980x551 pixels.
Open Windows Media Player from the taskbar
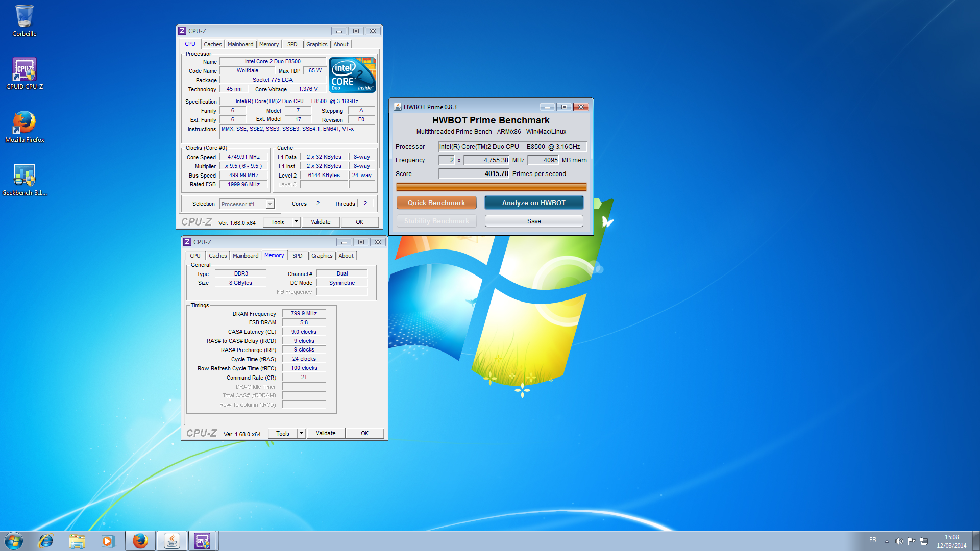click(x=108, y=541)
